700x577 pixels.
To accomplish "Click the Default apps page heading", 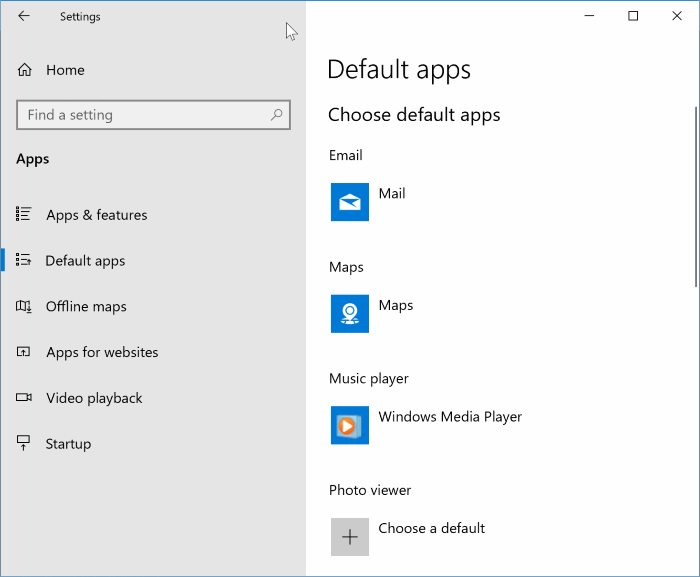I will (x=399, y=70).
